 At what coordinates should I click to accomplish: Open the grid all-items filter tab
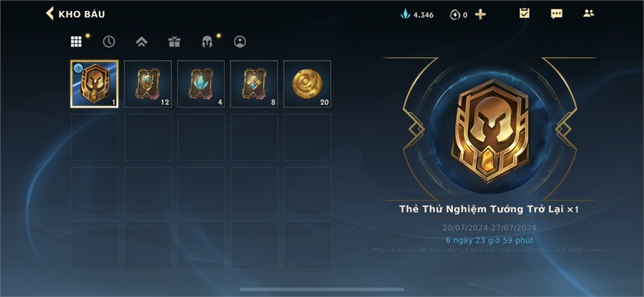click(x=76, y=42)
